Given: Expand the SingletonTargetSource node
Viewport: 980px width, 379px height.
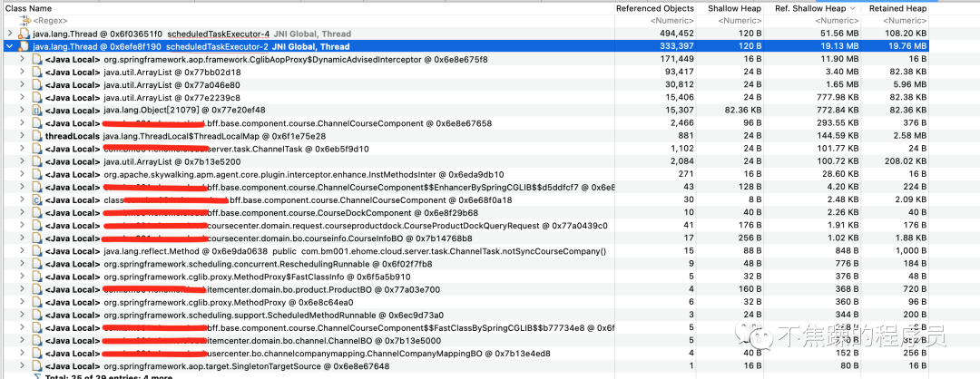Looking at the screenshot, I should (23, 366).
